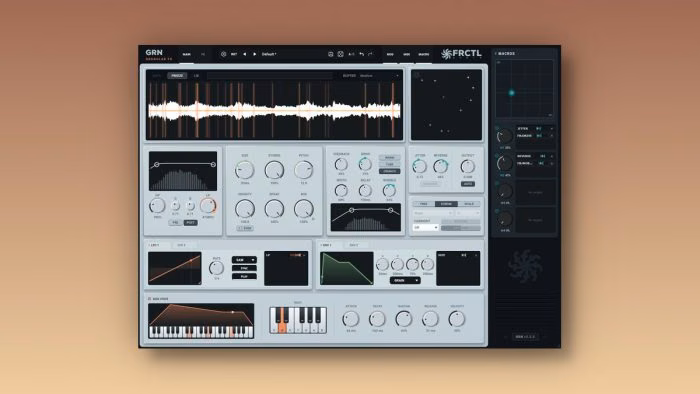This screenshot has width=700, height=394.
Task: Select the SCALE pitch mode tab
Action: [469, 204]
